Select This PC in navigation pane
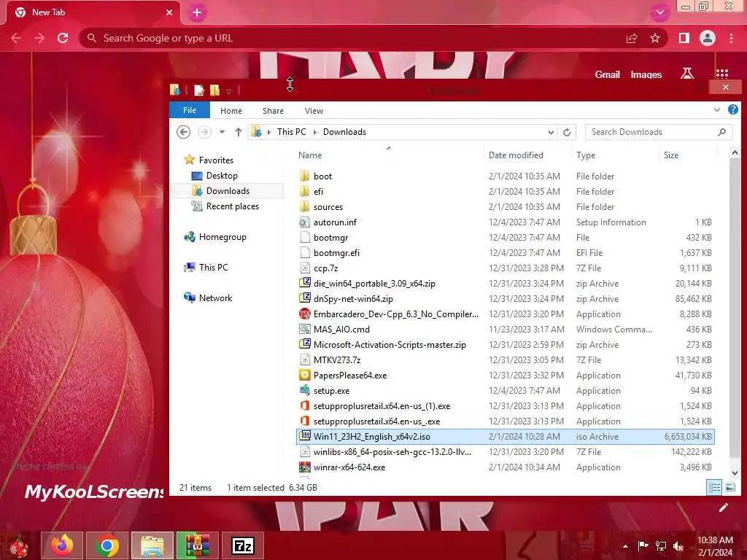Viewport: 747px width, 560px height. pos(214,267)
